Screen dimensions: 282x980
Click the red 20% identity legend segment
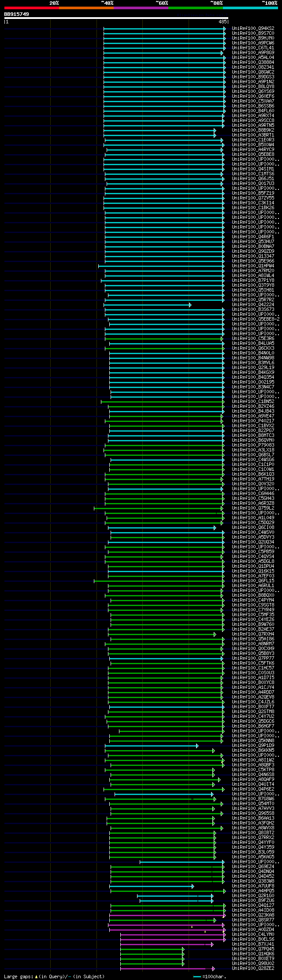tap(31, 8)
